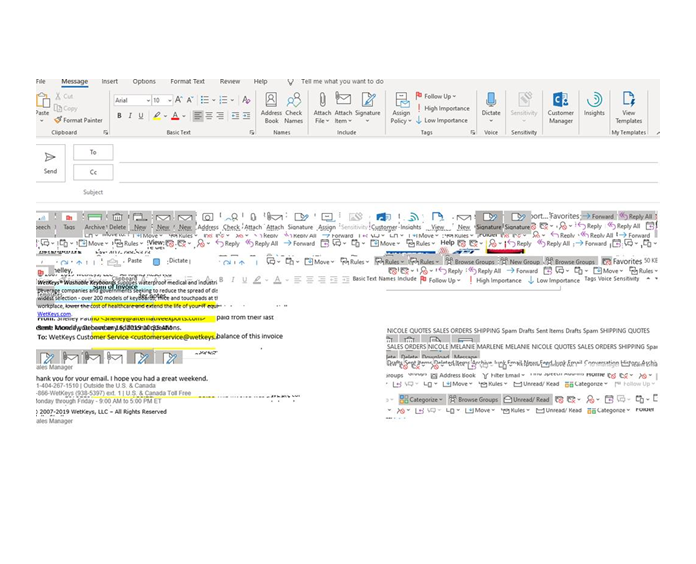Mark message as Low Importance

(442, 120)
